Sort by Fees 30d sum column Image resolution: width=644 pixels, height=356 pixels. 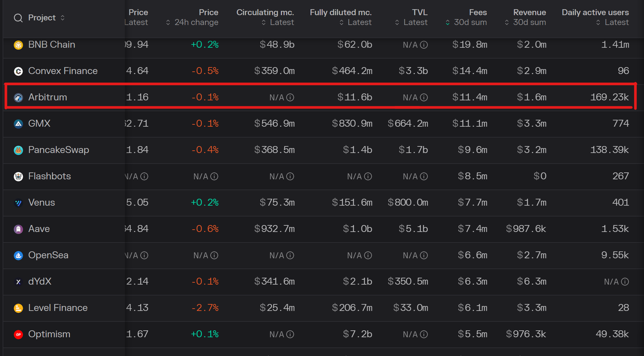[x=448, y=22]
